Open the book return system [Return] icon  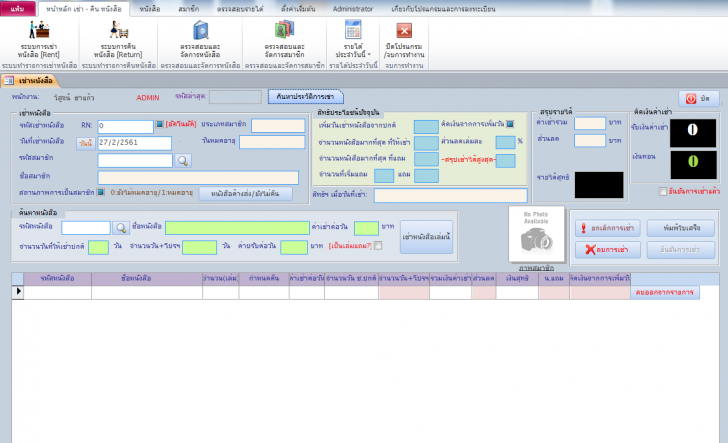(x=118, y=30)
